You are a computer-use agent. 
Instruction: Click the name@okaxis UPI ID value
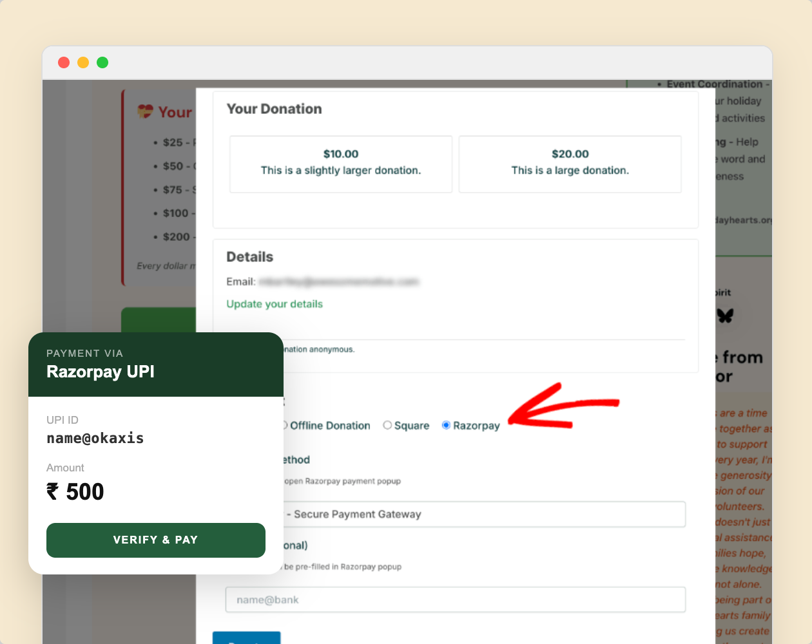pyautogui.click(x=95, y=439)
